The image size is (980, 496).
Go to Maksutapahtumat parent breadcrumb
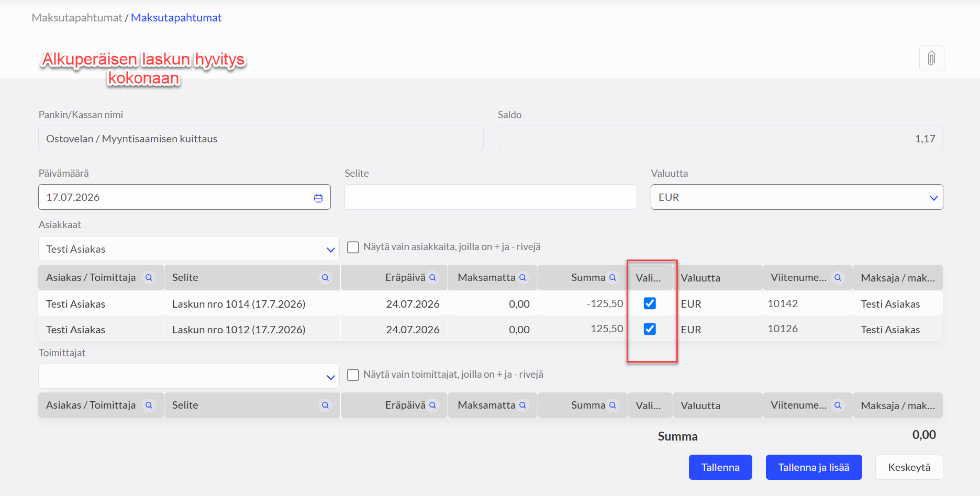click(x=77, y=18)
